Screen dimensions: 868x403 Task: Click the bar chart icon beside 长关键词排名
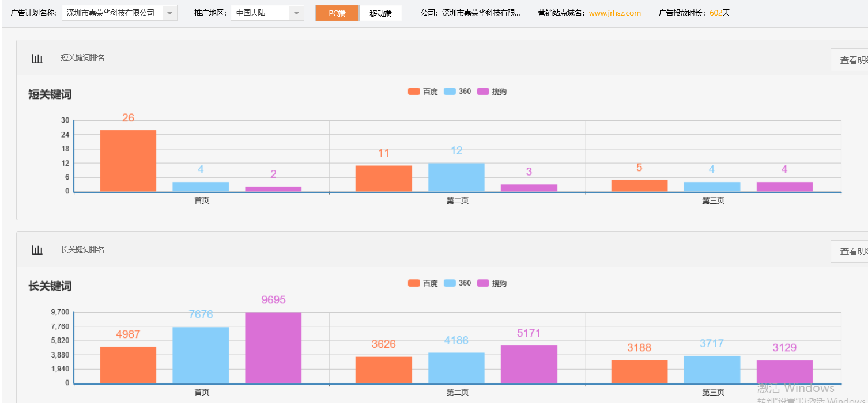[37, 250]
